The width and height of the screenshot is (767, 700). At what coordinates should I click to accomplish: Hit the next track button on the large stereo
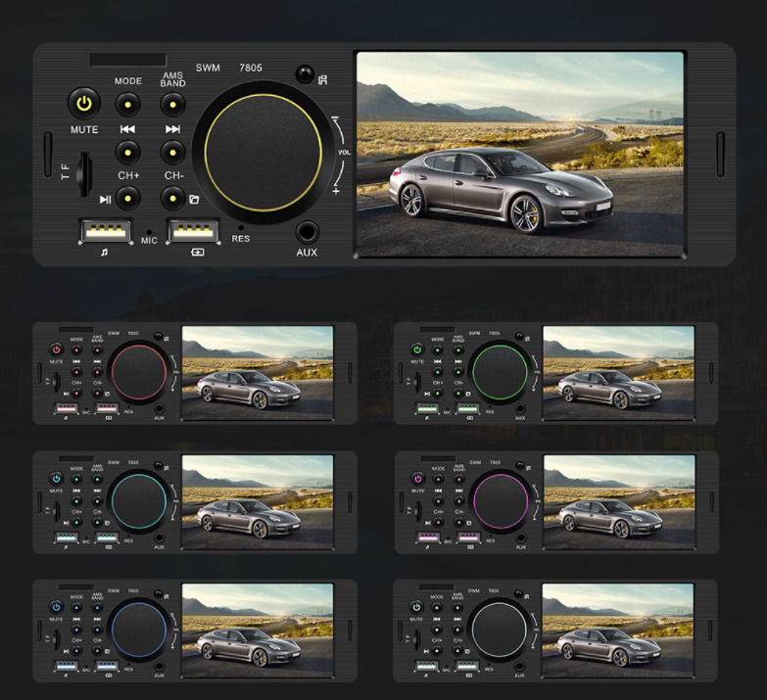[x=173, y=152]
